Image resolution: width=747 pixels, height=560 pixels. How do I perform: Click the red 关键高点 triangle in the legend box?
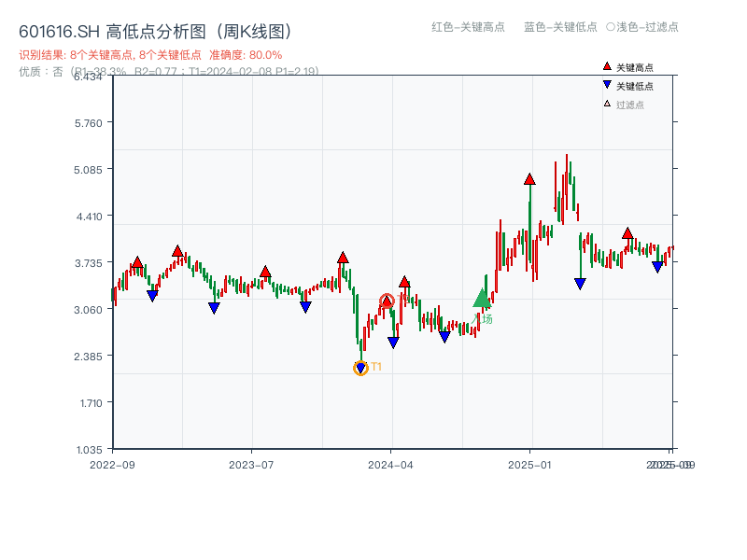(605, 66)
